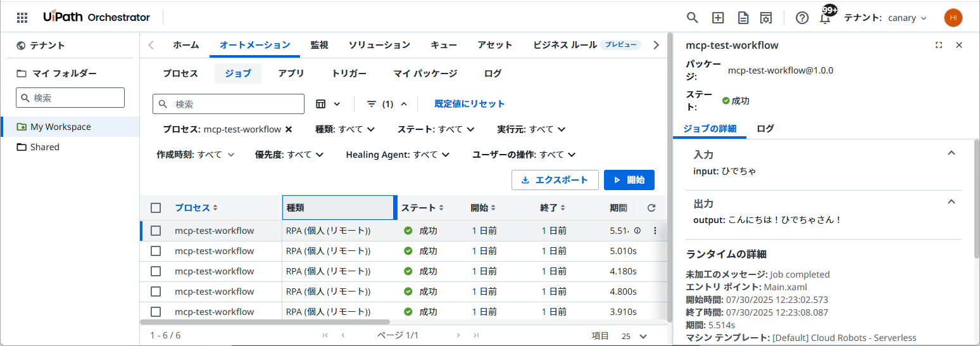Switch to the トリガー sub-tab

pos(349,74)
